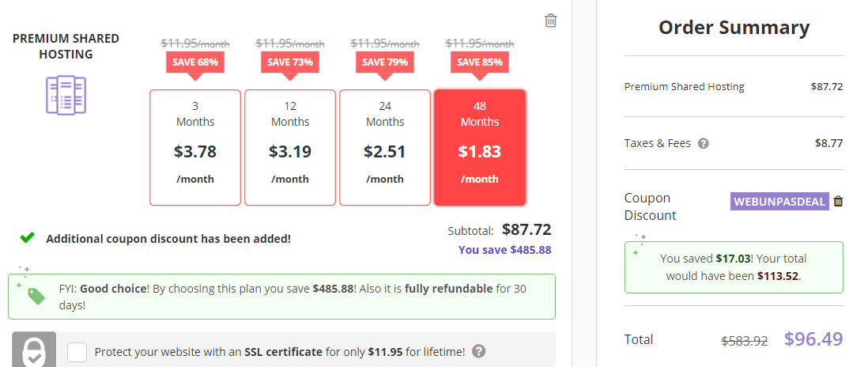The height and width of the screenshot is (367, 868).
Task: Delete Premium Shared Hosting from cart
Action: click(x=551, y=21)
